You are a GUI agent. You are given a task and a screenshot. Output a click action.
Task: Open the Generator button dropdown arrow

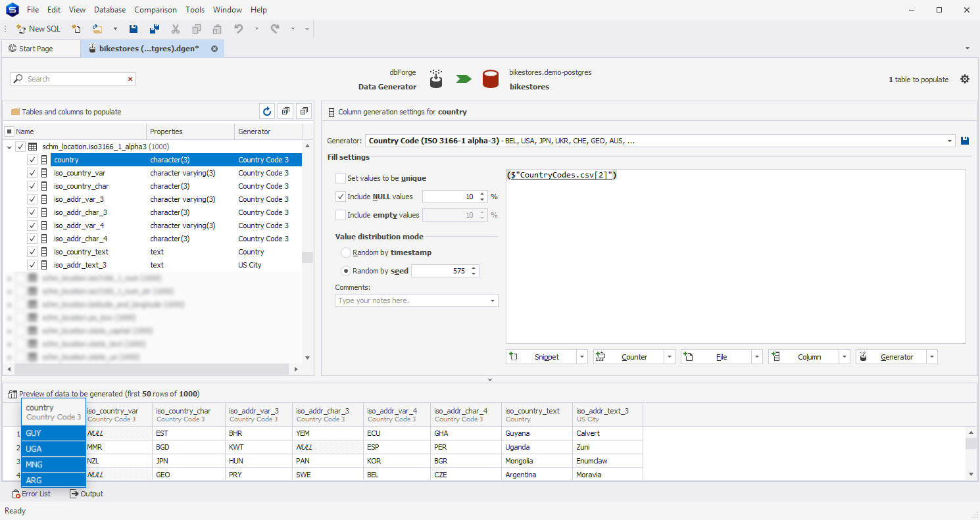[932, 357]
